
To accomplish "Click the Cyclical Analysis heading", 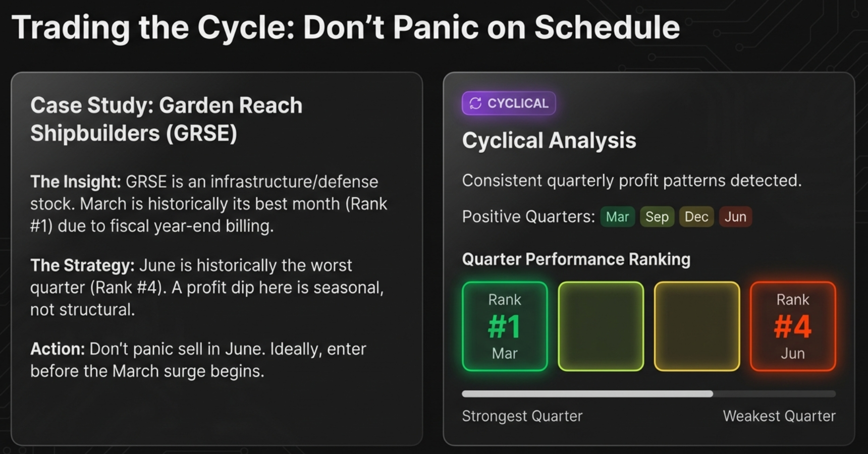I will click(x=549, y=140).
